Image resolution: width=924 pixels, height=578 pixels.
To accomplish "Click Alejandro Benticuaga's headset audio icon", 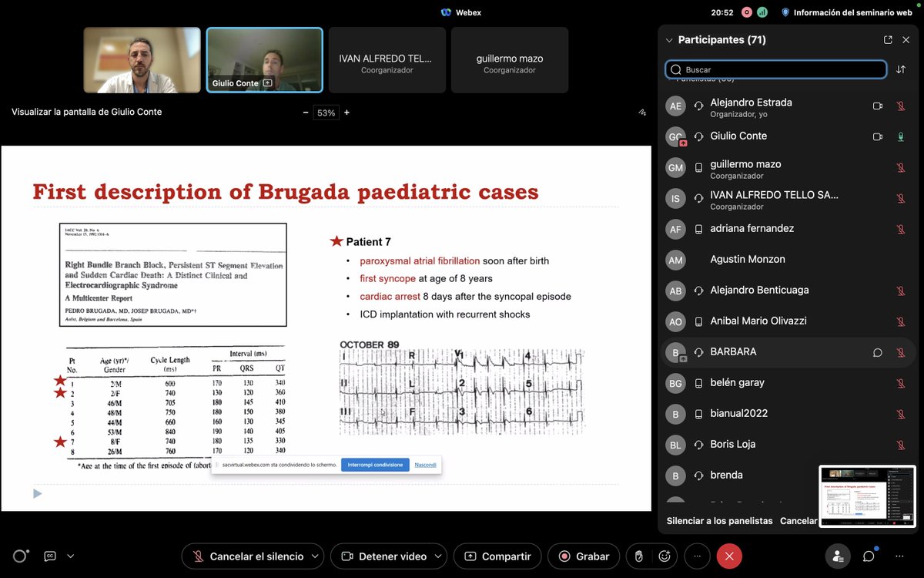I will [699, 291].
